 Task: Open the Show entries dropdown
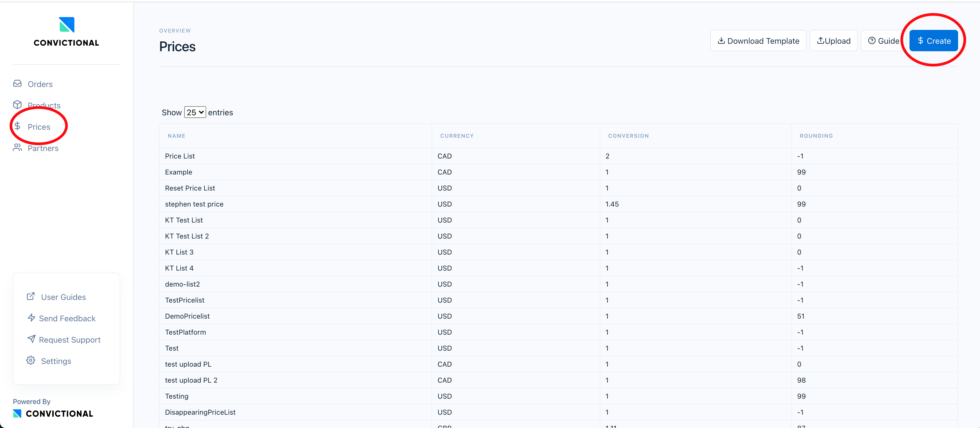(x=195, y=112)
